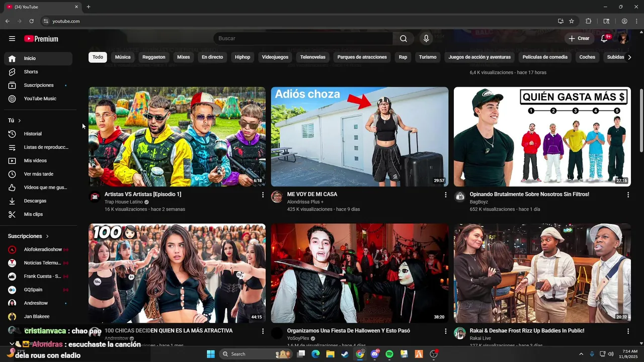Select the En directo chip
644x362 pixels.
pos(212,57)
